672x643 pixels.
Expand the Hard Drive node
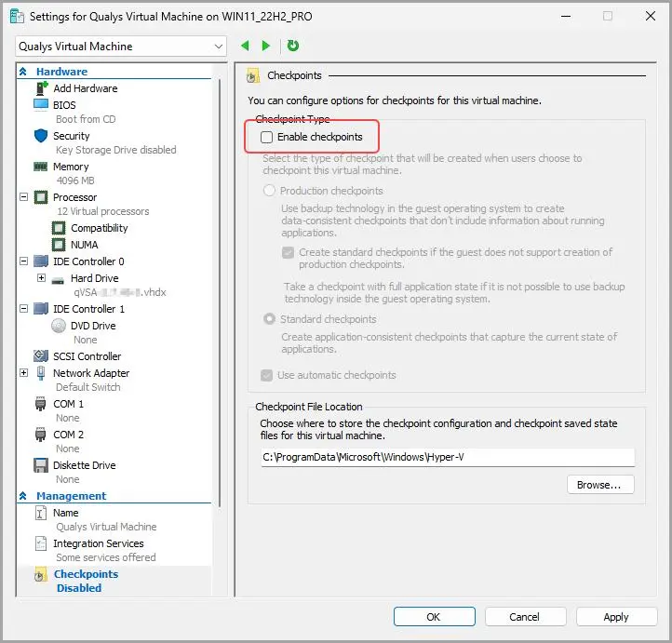(41, 278)
